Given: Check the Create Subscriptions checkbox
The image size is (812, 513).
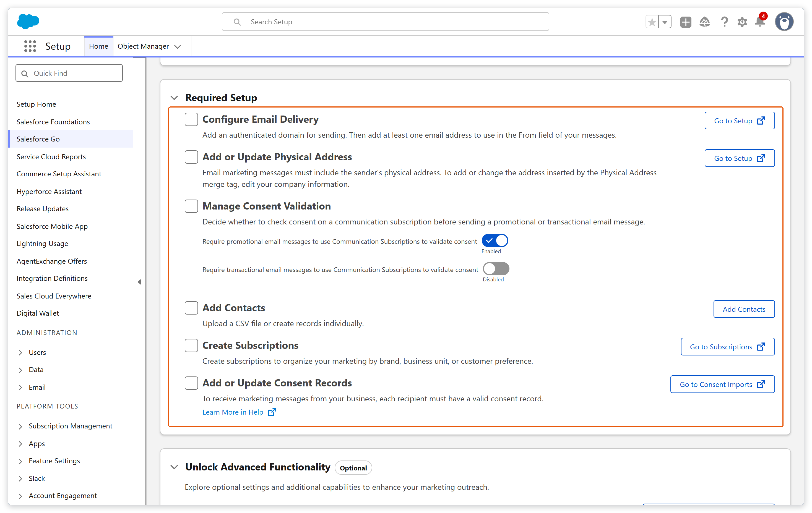Looking at the screenshot, I should 191,345.
